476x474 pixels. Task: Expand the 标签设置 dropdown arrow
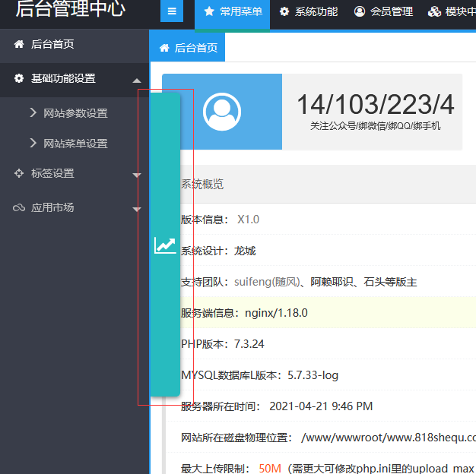[x=137, y=175]
